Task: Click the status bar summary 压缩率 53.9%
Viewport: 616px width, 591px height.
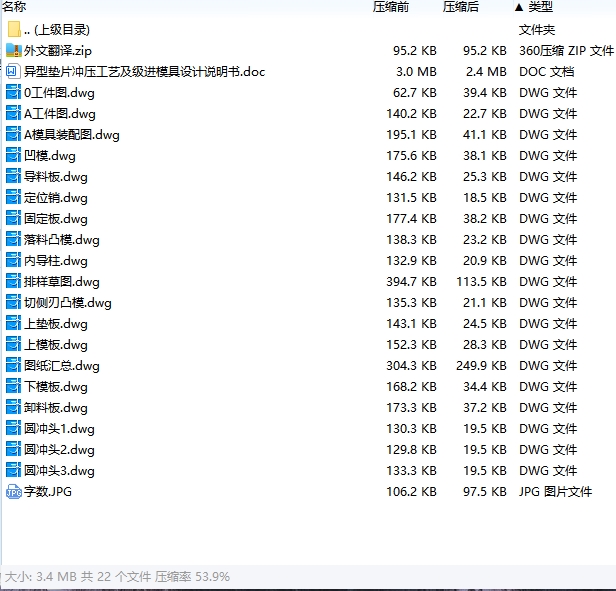Action: (x=192, y=576)
